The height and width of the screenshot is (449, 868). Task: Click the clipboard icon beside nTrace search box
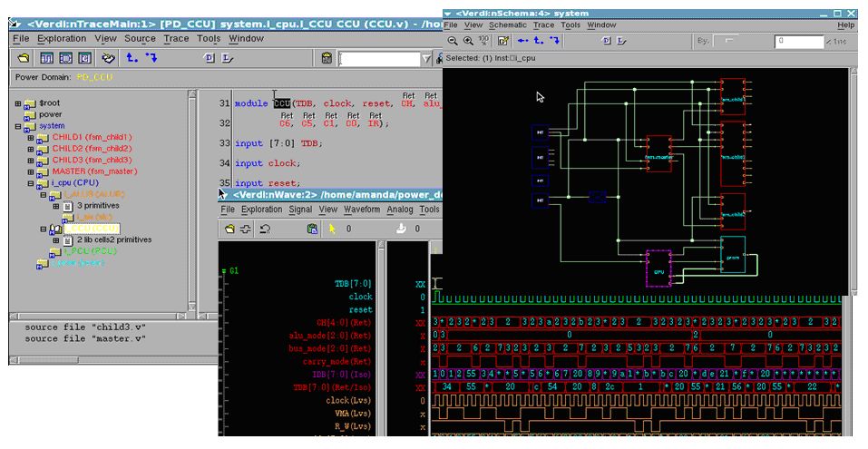coord(327,57)
